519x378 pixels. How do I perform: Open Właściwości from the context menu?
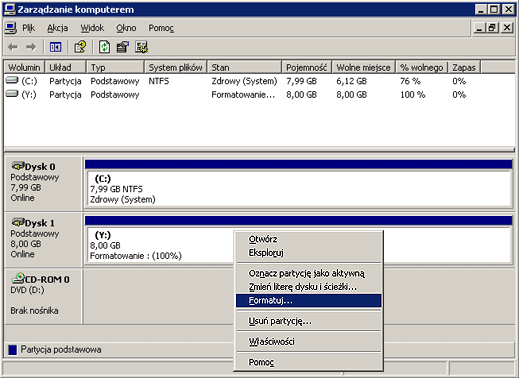pyautogui.click(x=309, y=341)
